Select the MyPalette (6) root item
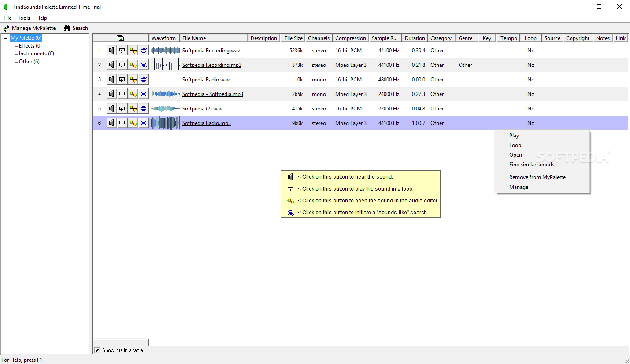This screenshot has height=364, width=630. pos(26,38)
